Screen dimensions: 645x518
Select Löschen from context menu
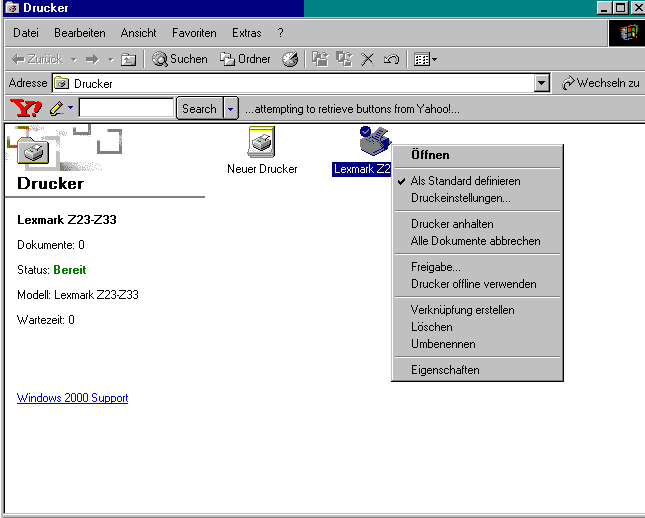[x=477, y=327]
